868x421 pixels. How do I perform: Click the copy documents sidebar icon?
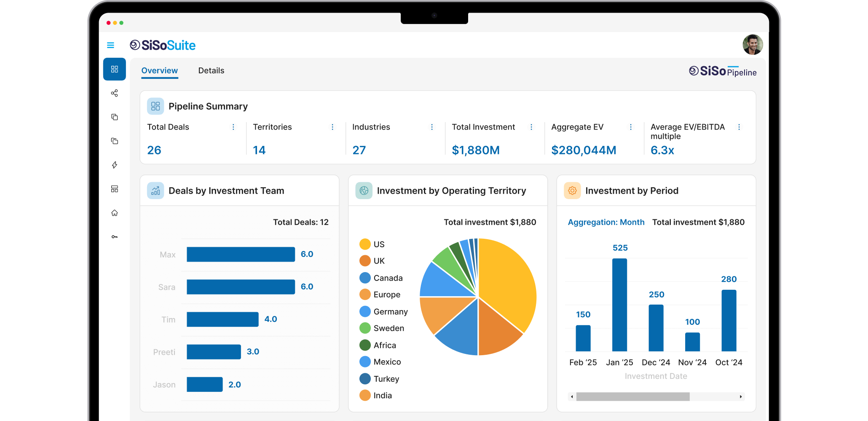coord(115,117)
